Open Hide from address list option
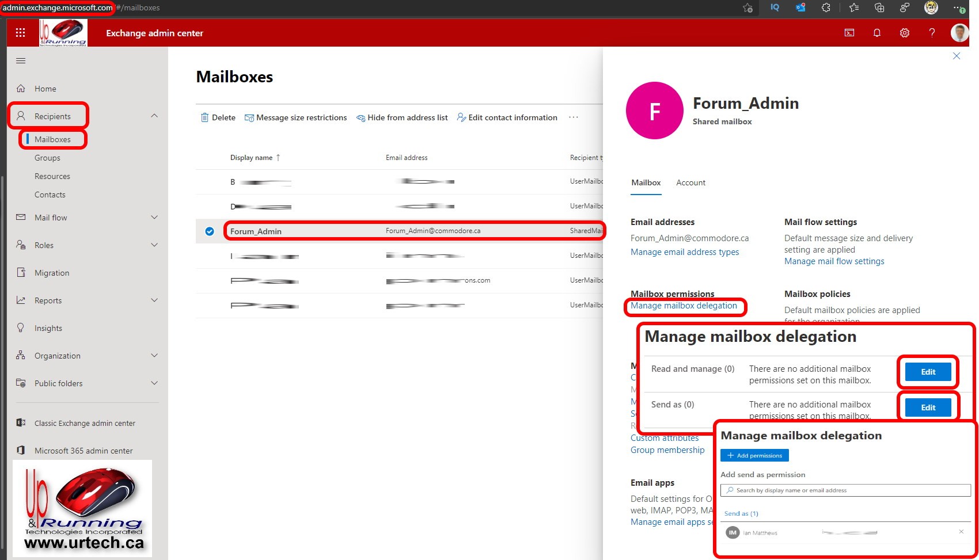The width and height of the screenshot is (979, 560). pos(402,117)
